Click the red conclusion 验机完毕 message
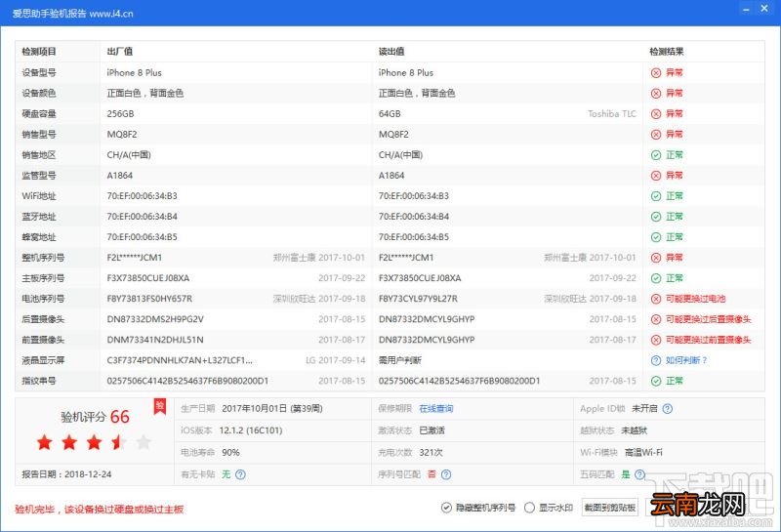 100,510
